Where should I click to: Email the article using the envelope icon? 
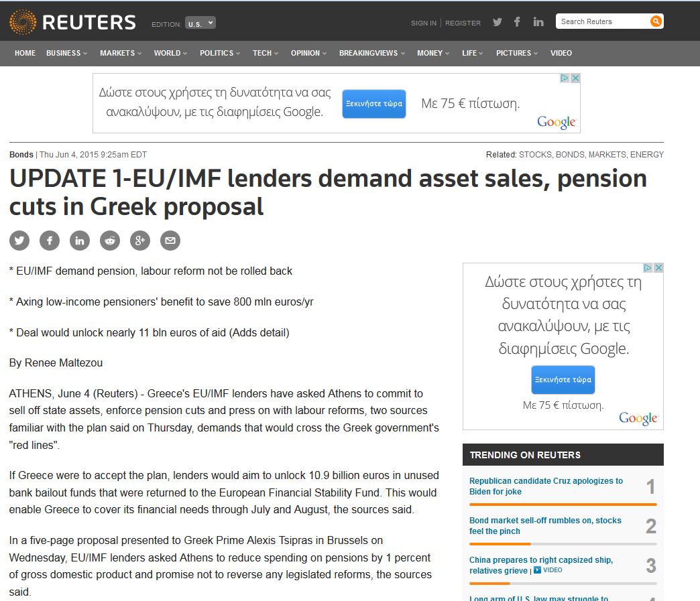(x=170, y=240)
